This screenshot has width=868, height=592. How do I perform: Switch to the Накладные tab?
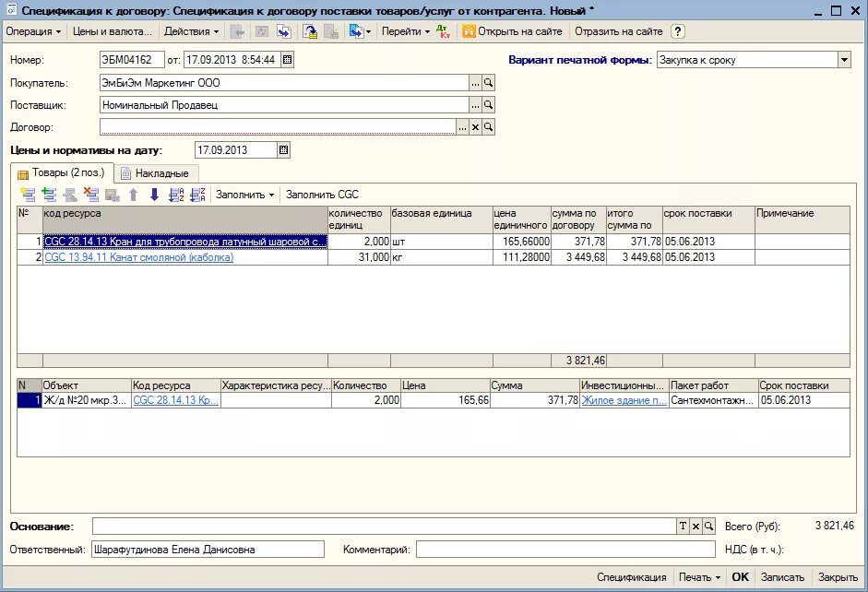[156, 173]
